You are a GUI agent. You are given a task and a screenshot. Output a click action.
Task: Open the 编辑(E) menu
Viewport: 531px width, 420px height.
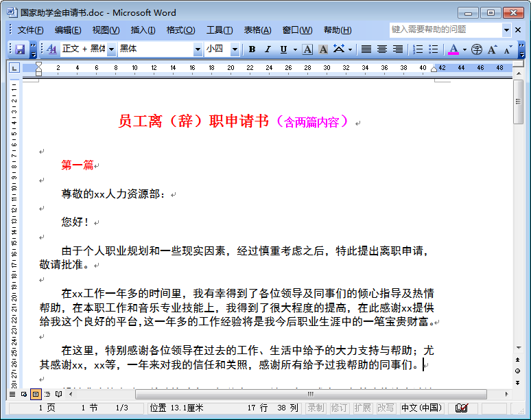click(x=68, y=30)
